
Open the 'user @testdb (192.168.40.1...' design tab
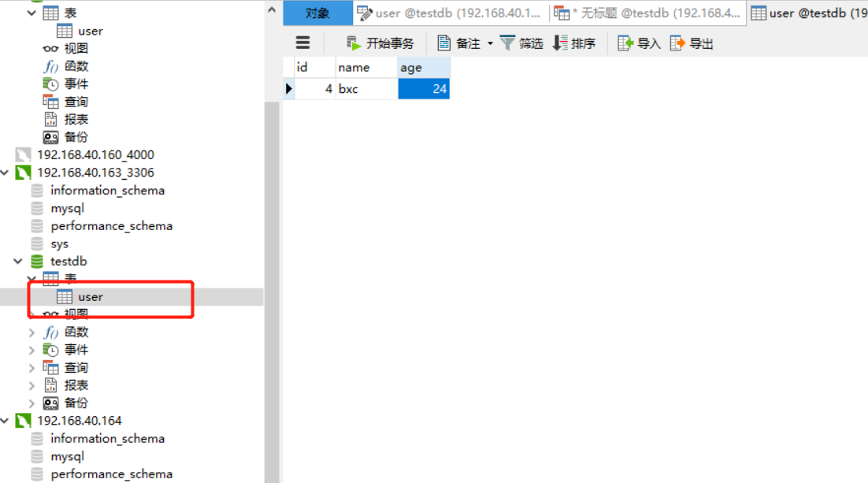coord(450,13)
